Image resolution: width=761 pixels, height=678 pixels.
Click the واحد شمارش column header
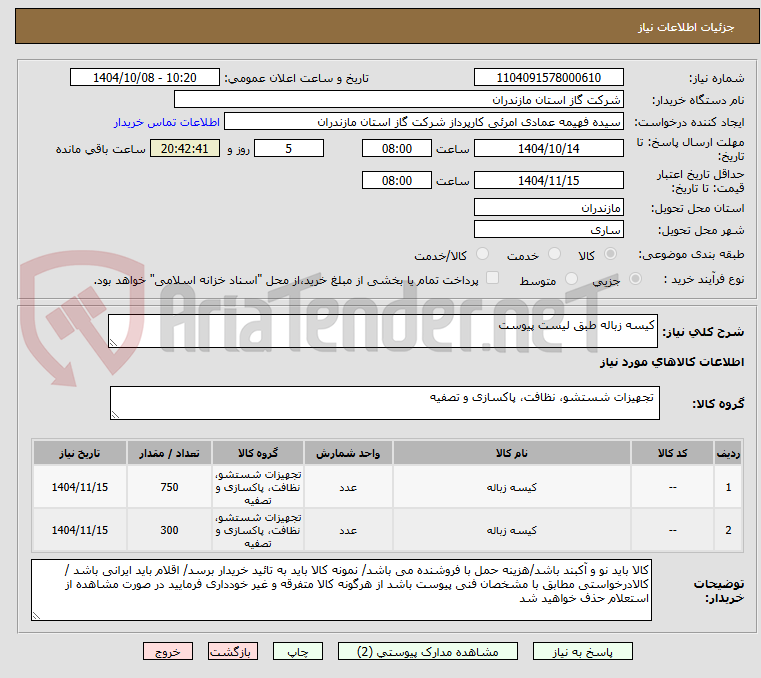(348, 453)
